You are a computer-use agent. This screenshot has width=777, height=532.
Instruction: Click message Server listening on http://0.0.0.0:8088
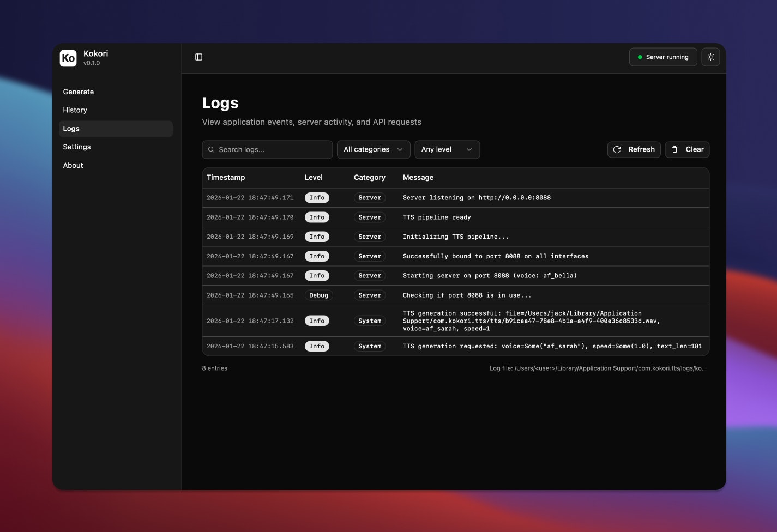point(477,198)
